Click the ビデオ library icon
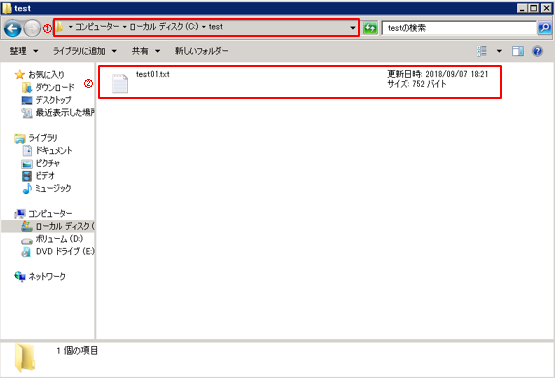 (27, 176)
